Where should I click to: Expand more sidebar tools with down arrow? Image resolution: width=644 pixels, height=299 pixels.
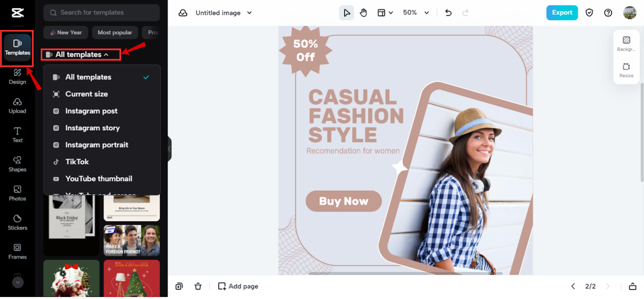pos(18,282)
